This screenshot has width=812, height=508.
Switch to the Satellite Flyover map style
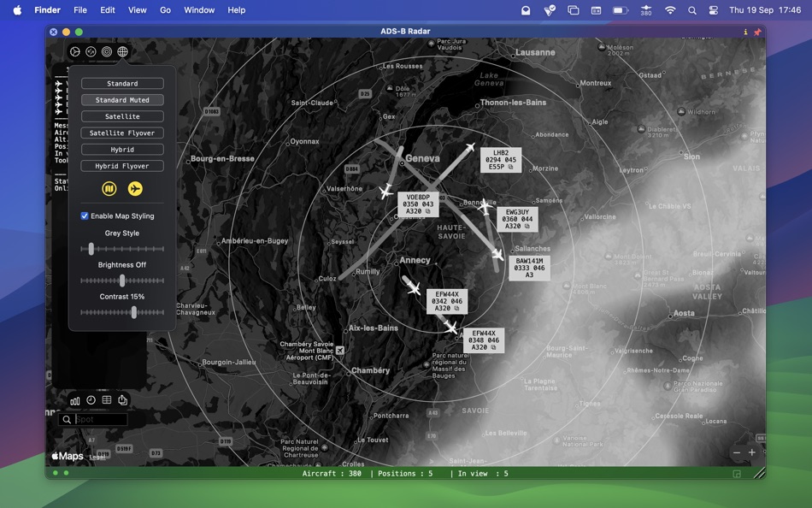(121, 133)
